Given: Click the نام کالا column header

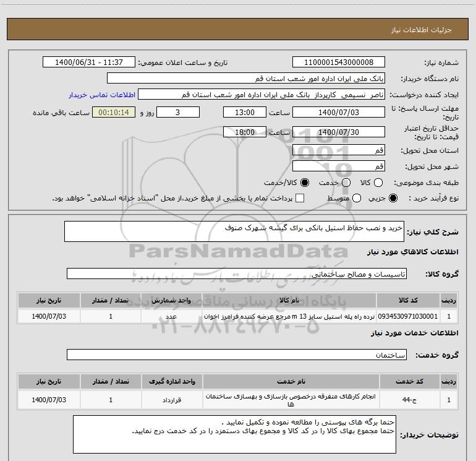Looking at the screenshot, I should coord(289,300).
